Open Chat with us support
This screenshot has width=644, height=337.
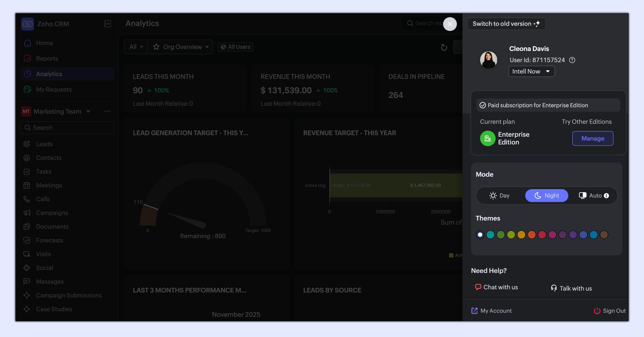(x=496, y=287)
